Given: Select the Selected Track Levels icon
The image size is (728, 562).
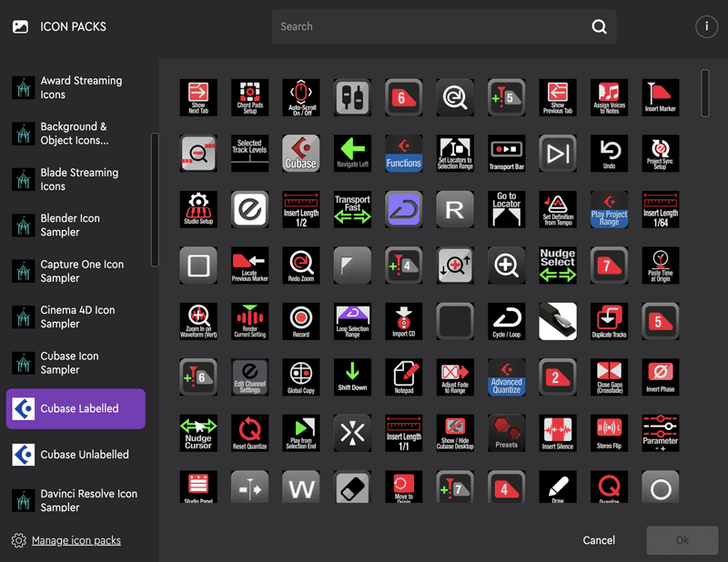Looking at the screenshot, I should tap(249, 153).
